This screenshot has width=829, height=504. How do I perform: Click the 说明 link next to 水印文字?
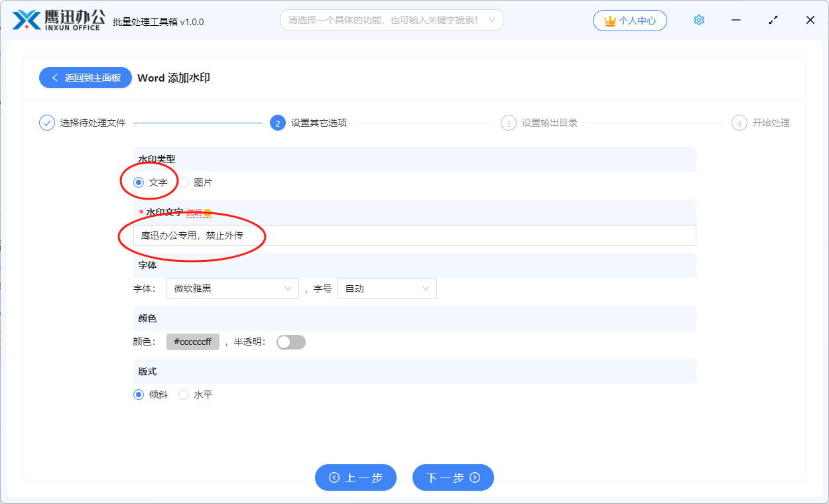click(x=194, y=213)
